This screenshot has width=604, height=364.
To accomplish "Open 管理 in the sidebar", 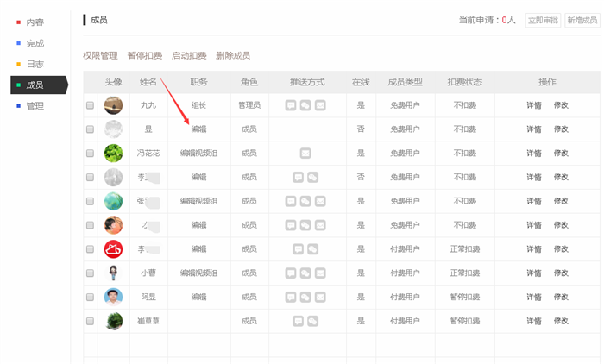I will coord(35,106).
